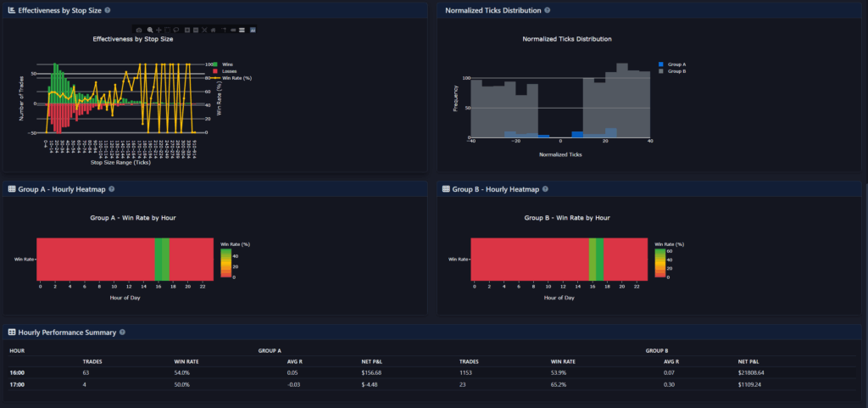Choose the Lasso Select tool
The width and height of the screenshot is (868, 408).
pos(175,30)
